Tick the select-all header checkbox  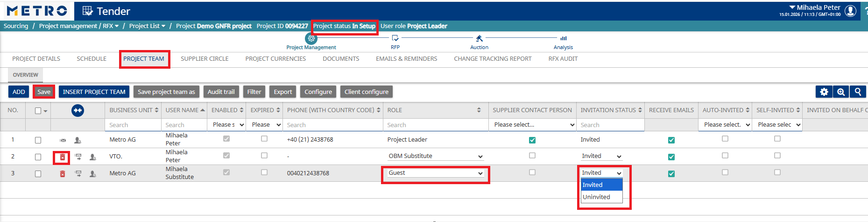(x=38, y=111)
